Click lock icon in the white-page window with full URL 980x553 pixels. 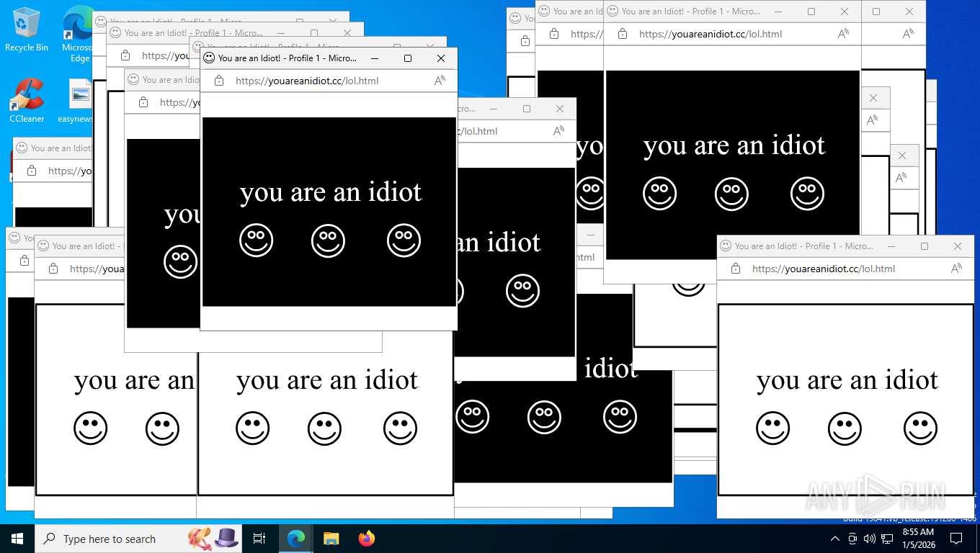pyautogui.click(x=735, y=269)
